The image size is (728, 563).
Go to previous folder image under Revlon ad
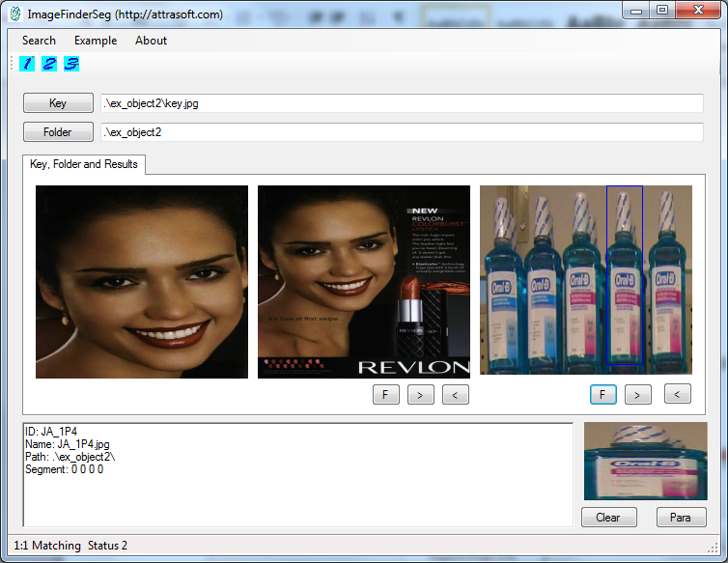(x=456, y=395)
